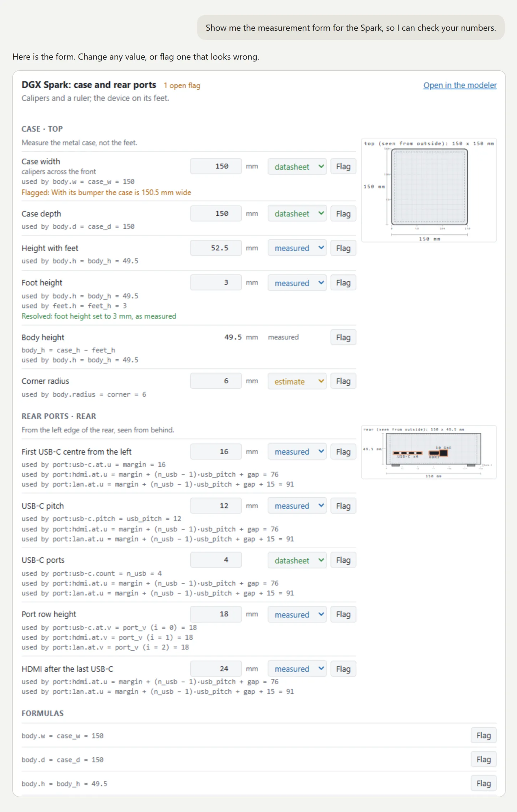Select the Foot height value field
The image size is (517, 812).
point(216,282)
